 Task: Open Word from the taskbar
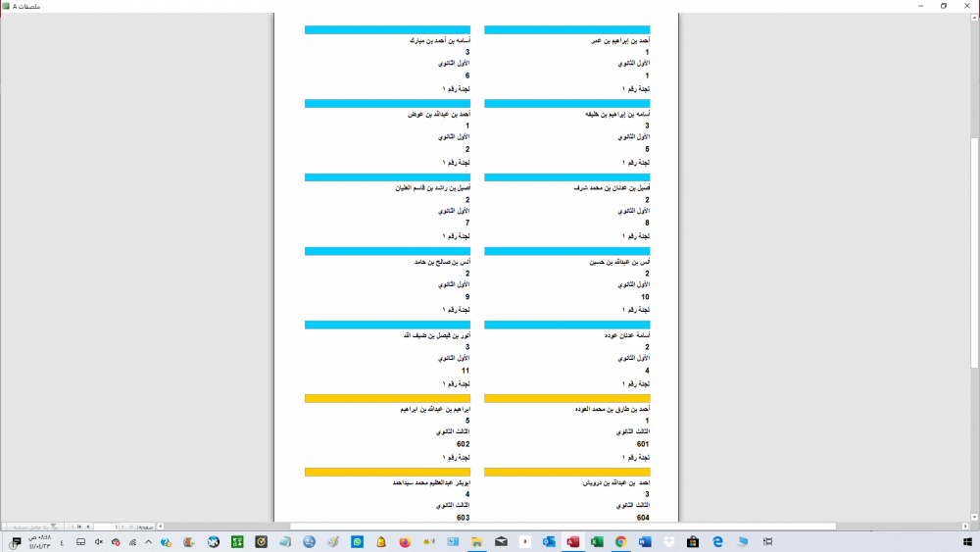[x=645, y=542]
